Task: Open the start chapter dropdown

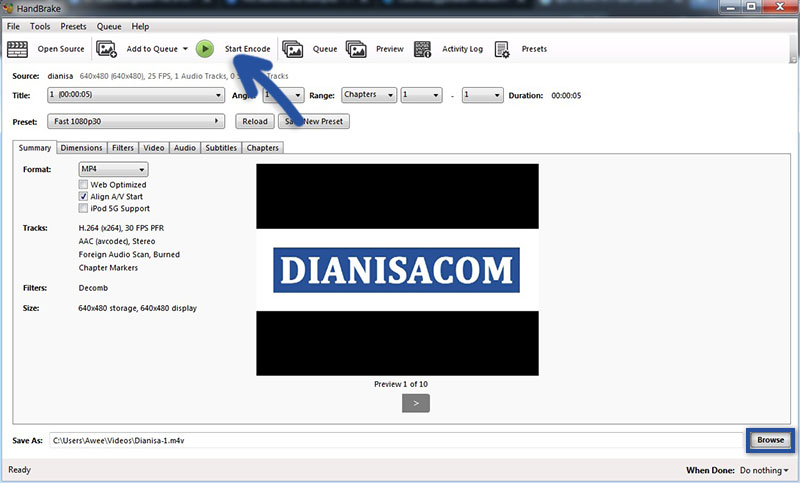Action: pos(421,95)
